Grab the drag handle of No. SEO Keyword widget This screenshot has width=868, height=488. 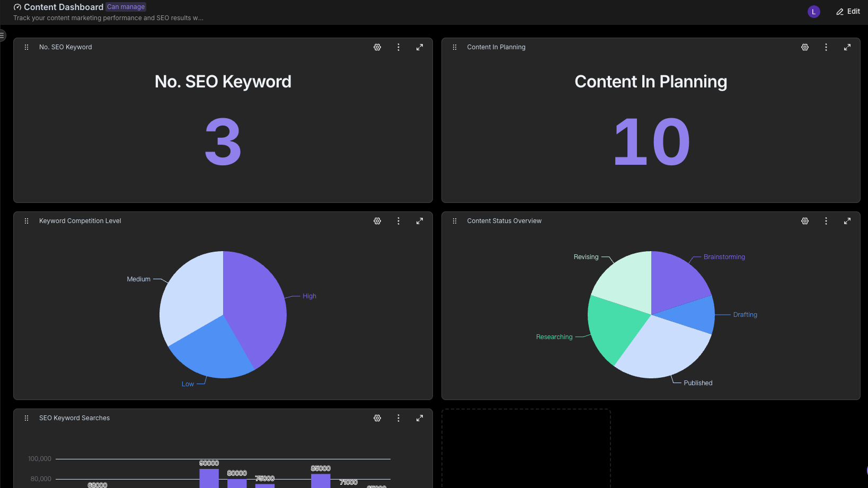(26, 47)
